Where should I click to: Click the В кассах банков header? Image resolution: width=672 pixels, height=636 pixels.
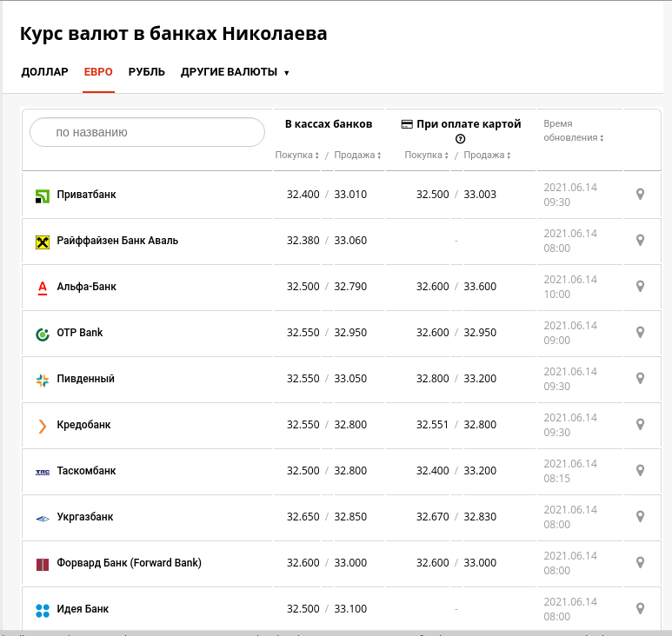pos(329,124)
